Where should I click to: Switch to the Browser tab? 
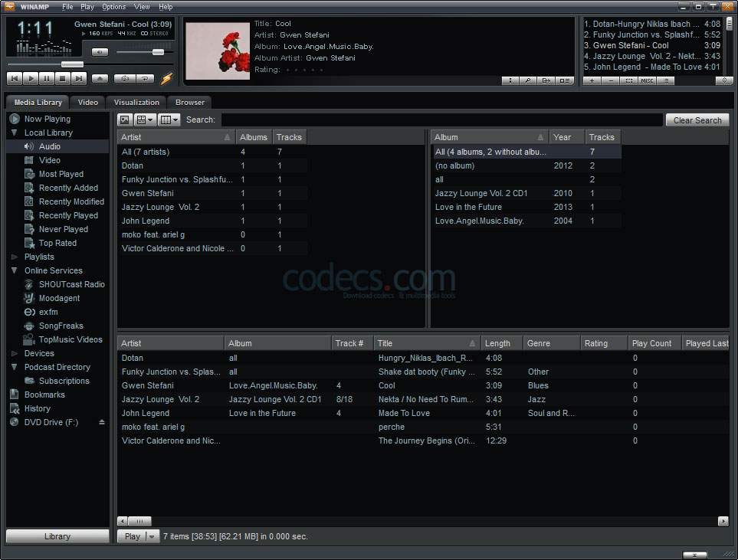click(190, 102)
